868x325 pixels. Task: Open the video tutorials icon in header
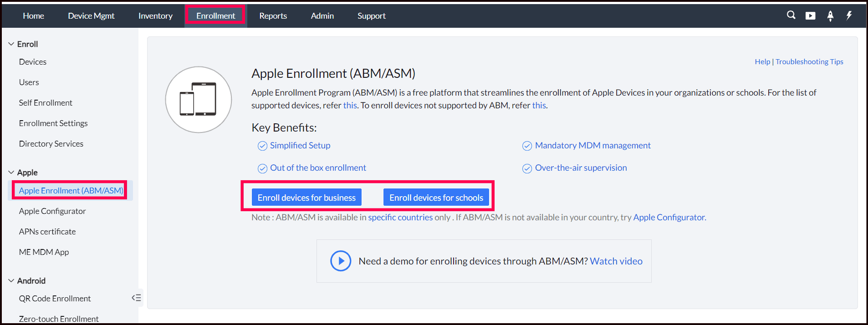[x=810, y=16]
